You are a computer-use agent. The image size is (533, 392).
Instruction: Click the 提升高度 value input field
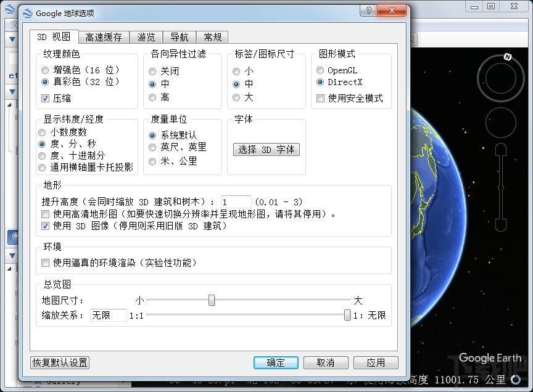[236, 202]
